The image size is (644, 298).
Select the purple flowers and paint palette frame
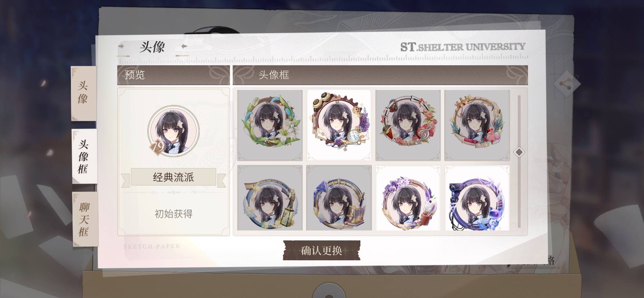(408, 198)
